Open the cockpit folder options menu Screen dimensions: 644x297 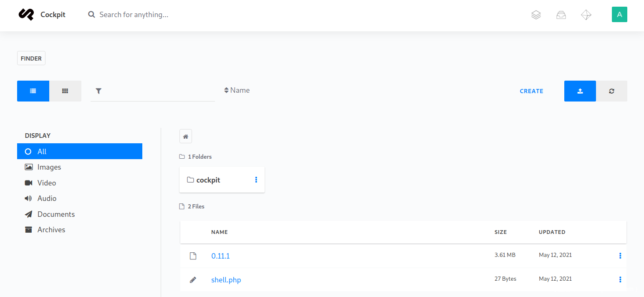256,180
